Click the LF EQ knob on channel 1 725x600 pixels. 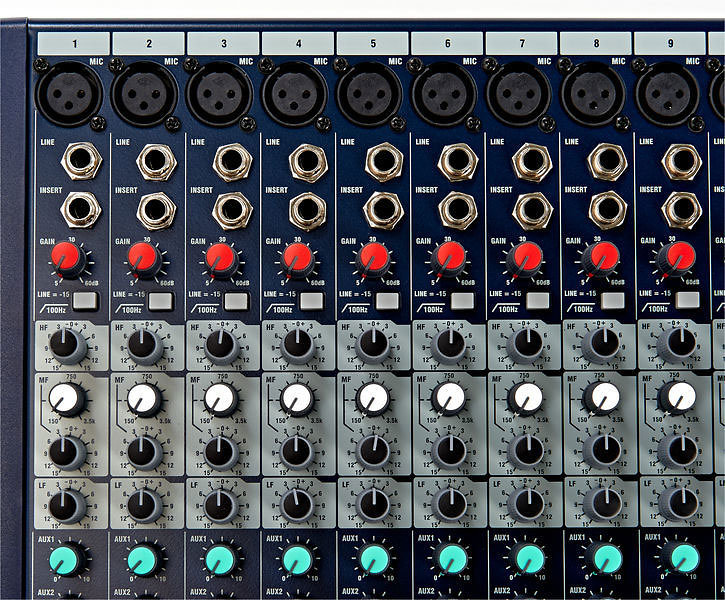pos(68,506)
